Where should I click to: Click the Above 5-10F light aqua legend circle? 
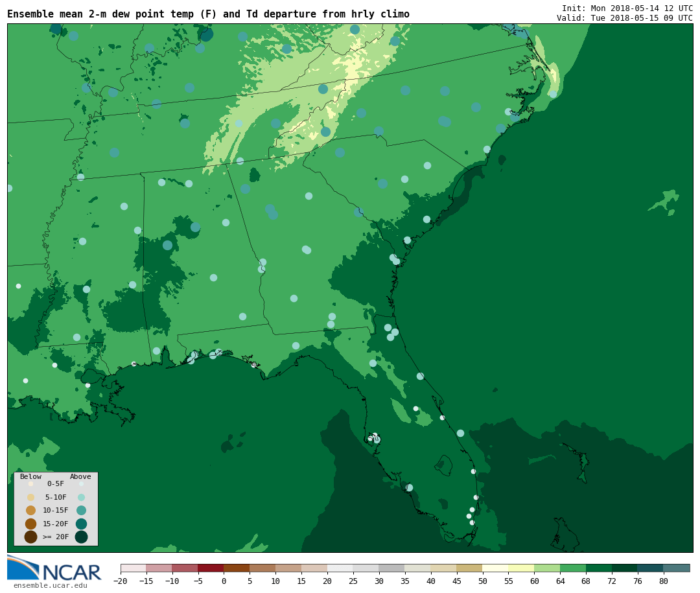[x=81, y=498]
